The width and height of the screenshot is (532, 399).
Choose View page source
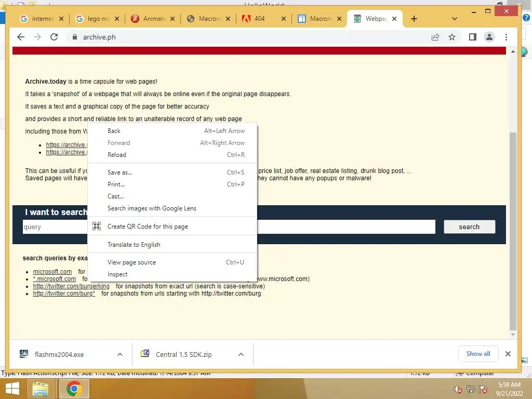172,262
